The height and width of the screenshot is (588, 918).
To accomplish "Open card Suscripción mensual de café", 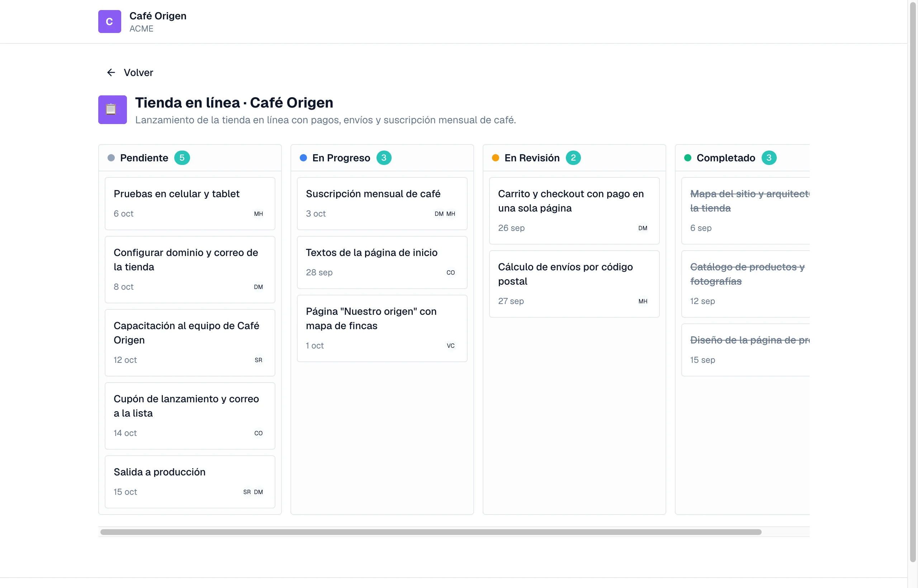I will (x=382, y=204).
